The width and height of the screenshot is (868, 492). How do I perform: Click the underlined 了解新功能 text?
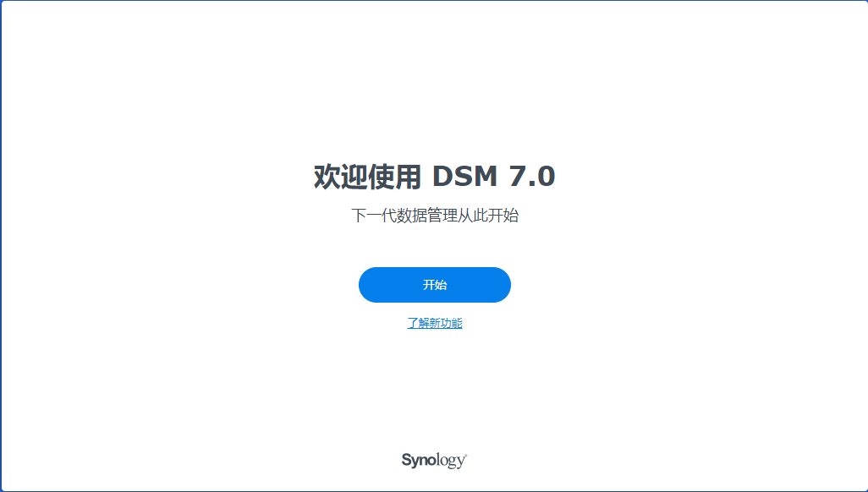[x=435, y=323]
